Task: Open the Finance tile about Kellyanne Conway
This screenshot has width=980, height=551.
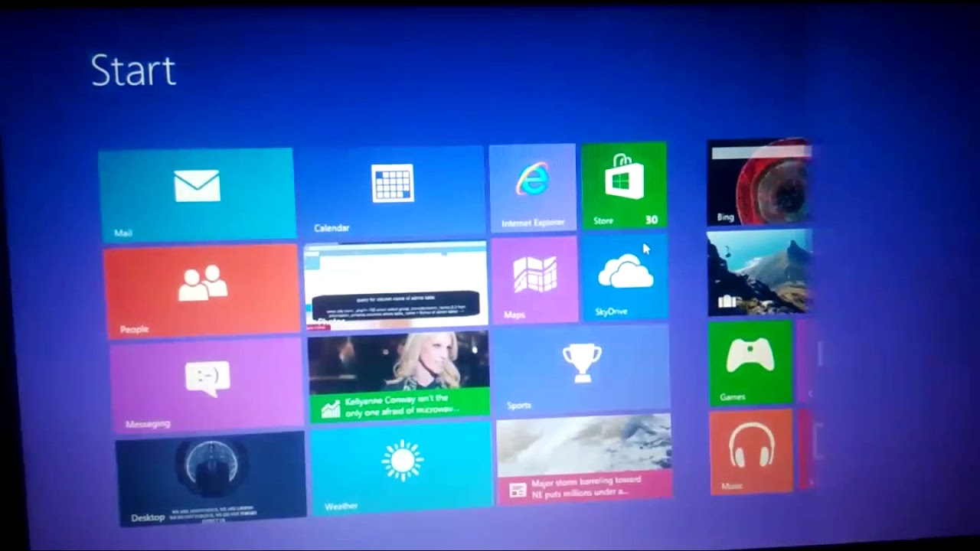Action: (398, 377)
